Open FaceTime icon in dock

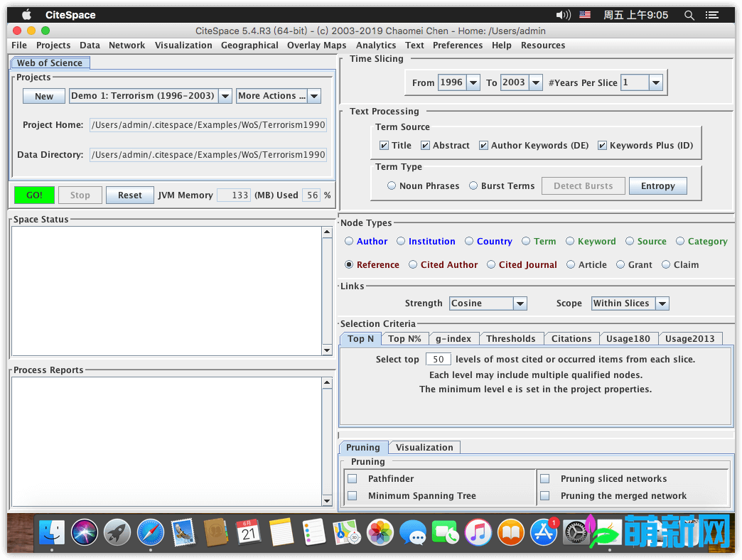pyautogui.click(x=446, y=532)
